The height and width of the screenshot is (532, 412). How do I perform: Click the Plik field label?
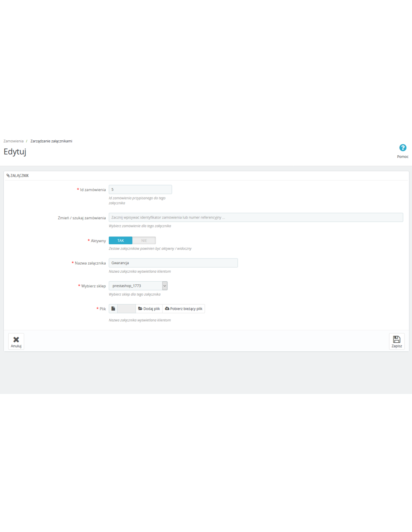[x=103, y=309]
